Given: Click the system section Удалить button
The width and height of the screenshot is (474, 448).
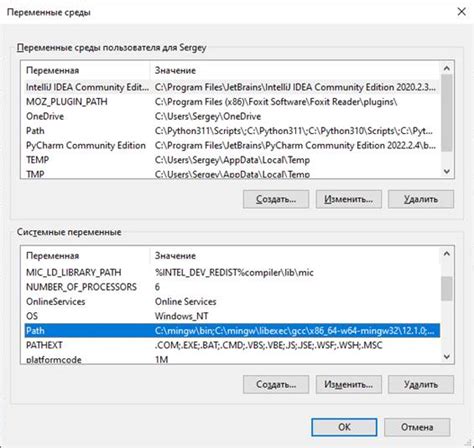Looking at the screenshot, I should pyautogui.click(x=421, y=385).
